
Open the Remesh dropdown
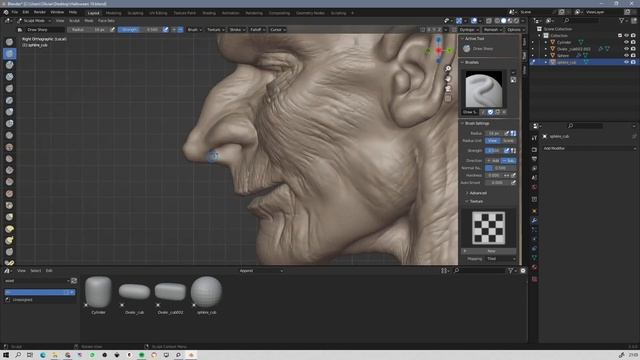[x=492, y=30]
